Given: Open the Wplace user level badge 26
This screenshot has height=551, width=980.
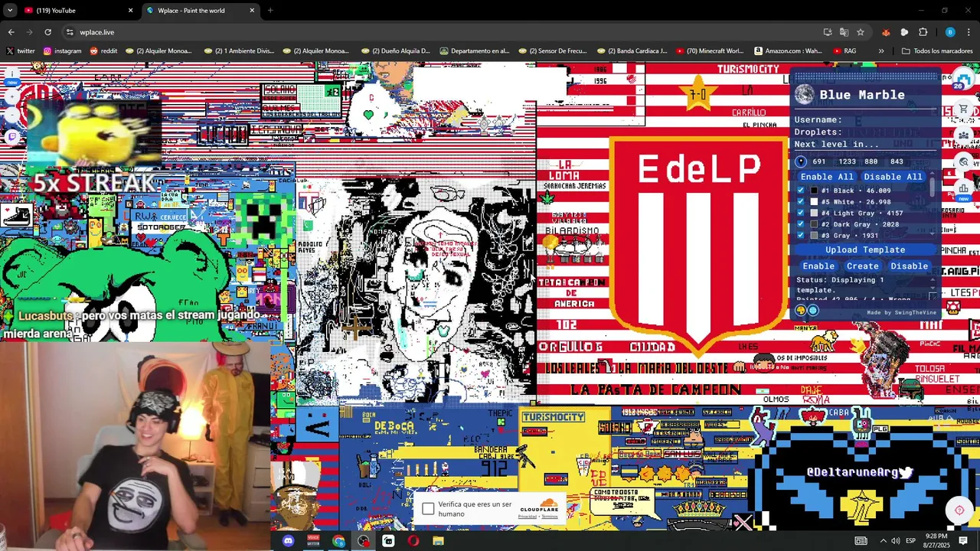Looking at the screenshot, I should (x=962, y=80).
